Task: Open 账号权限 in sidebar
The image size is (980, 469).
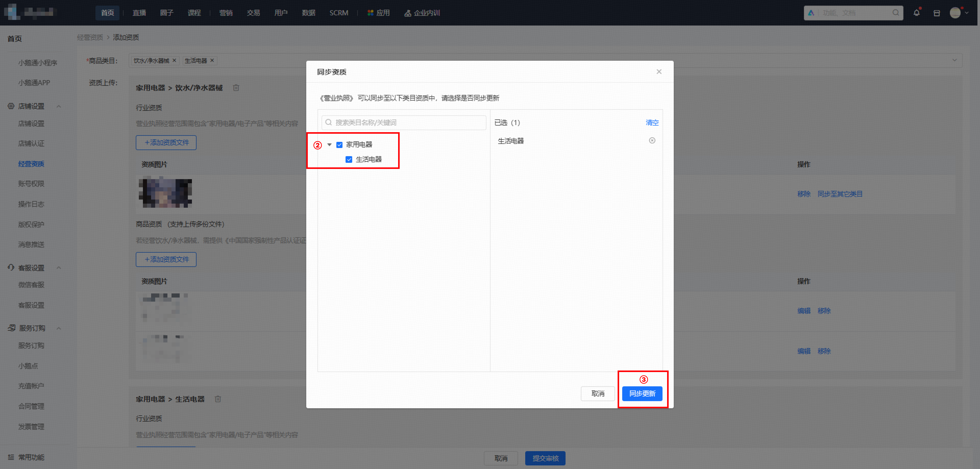Action: tap(31, 184)
